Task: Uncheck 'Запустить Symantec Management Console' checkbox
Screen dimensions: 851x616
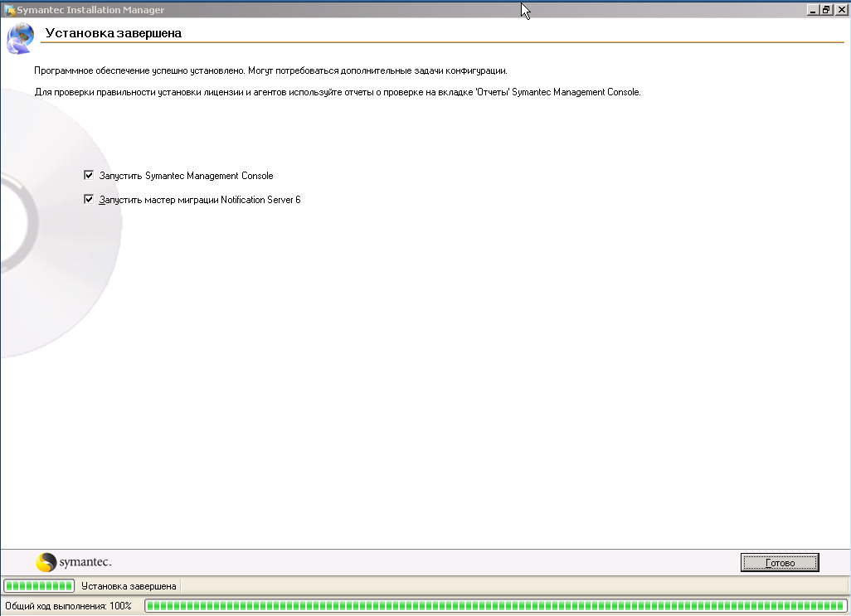Action: (x=89, y=175)
